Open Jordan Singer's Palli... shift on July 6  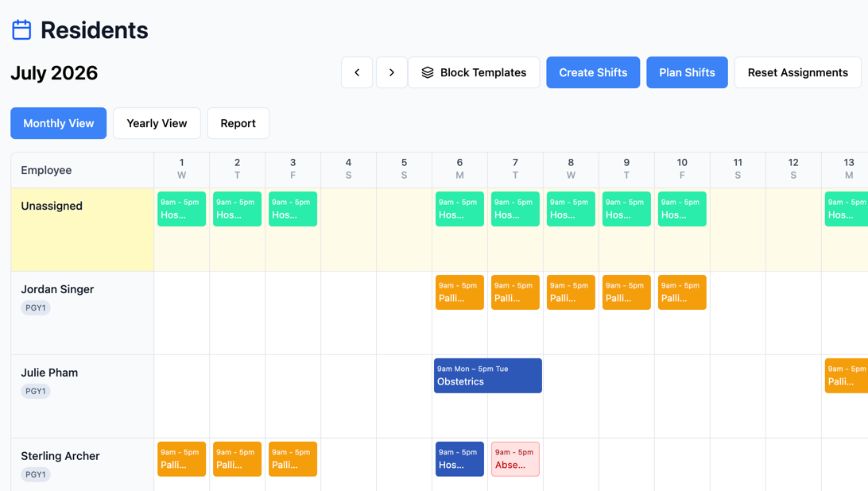(x=460, y=292)
